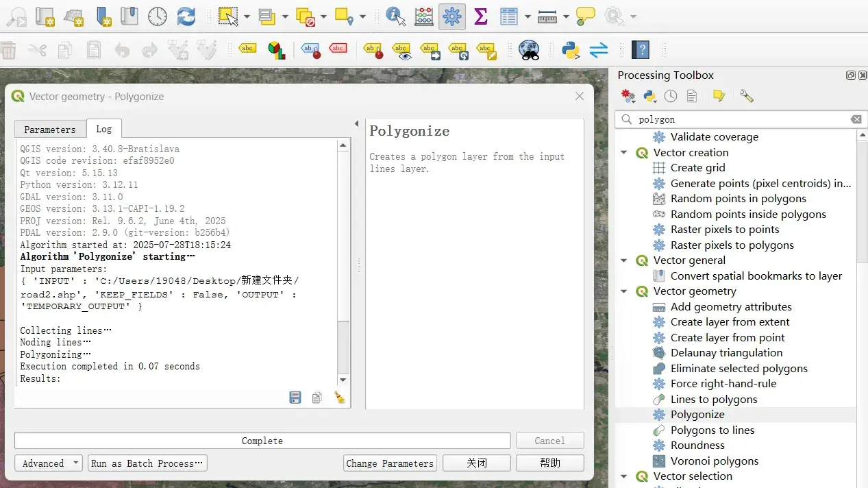Toggle the Processing Toolbox gear icon
Viewport: 868px width, 488px height.
tap(452, 16)
